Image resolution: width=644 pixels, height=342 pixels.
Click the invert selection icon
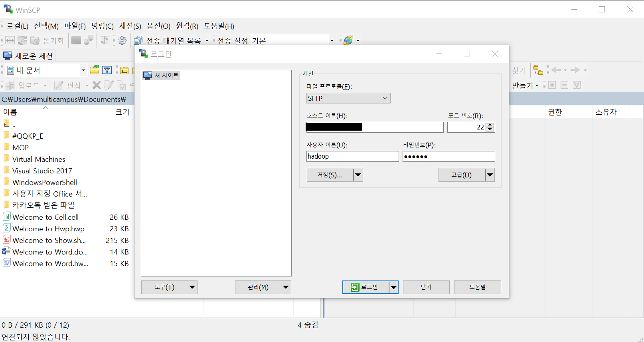click(x=577, y=85)
